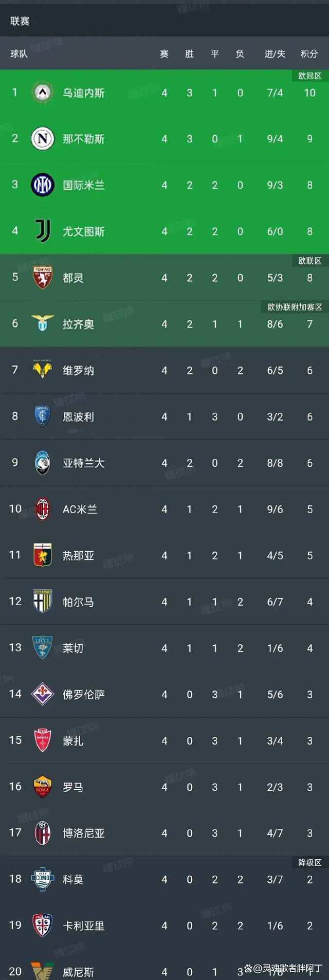Click the Napoli club crest icon

(x=43, y=139)
